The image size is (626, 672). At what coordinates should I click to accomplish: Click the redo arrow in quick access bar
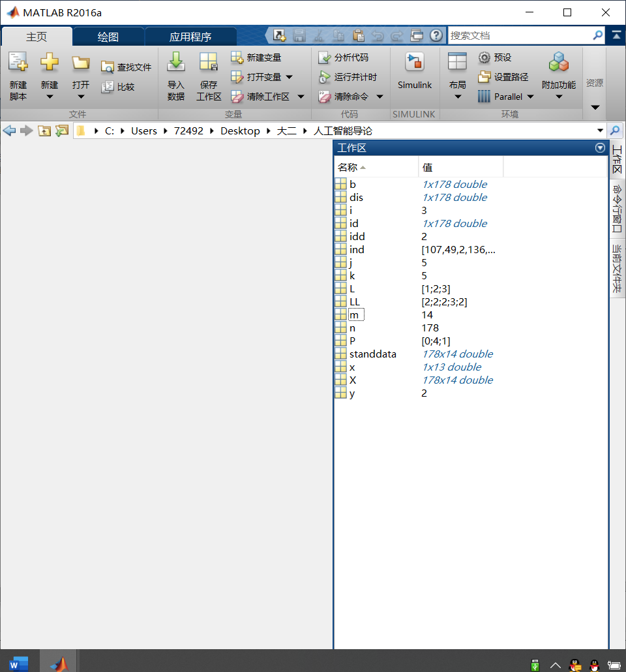(396, 36)
